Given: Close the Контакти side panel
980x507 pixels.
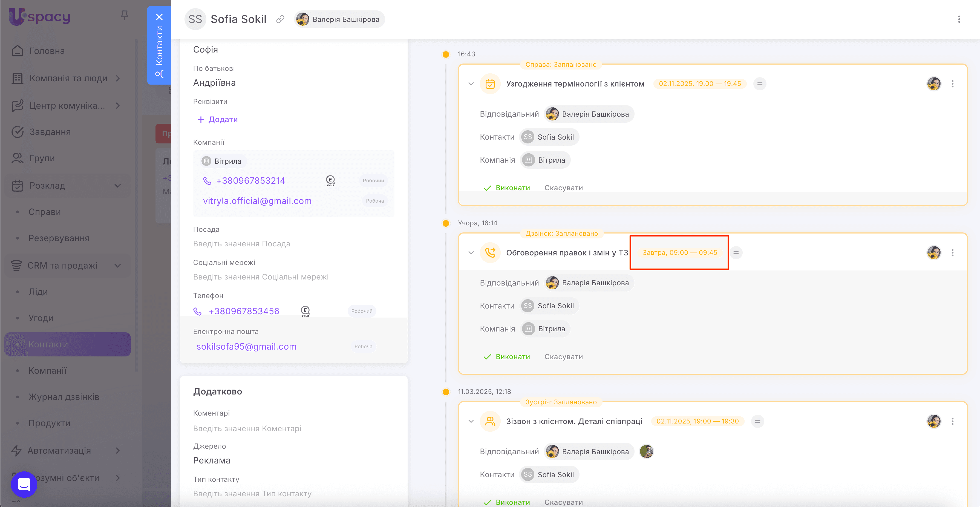Looking at the screenshot, I should 159,17.
